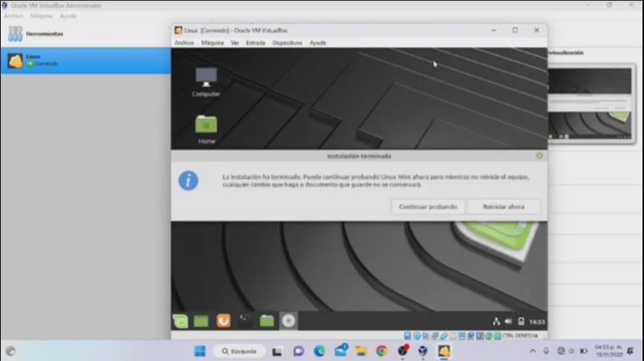Open the Entrada menu in the VM window
Viewport: 644px width, 361px height.
coord(255,42)
